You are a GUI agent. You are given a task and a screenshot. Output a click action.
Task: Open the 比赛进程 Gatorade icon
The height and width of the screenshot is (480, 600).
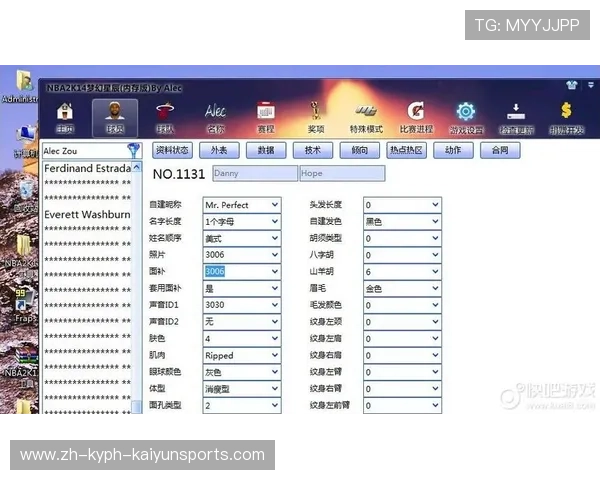tap(416, 118)
